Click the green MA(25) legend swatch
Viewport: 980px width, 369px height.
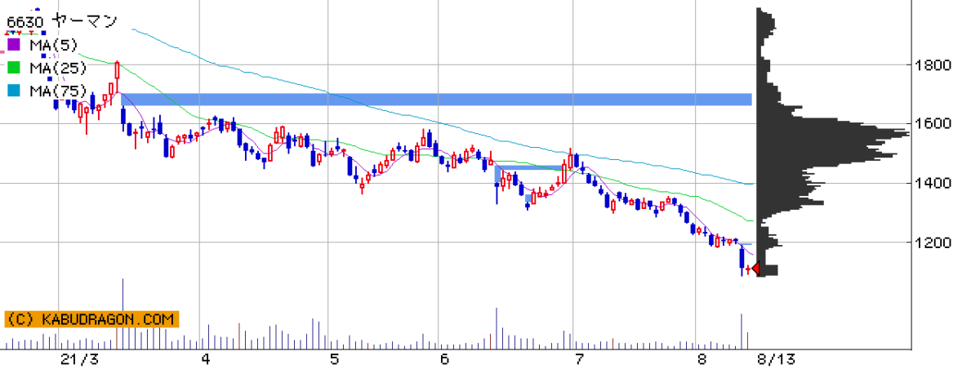(x=14, y=68)
